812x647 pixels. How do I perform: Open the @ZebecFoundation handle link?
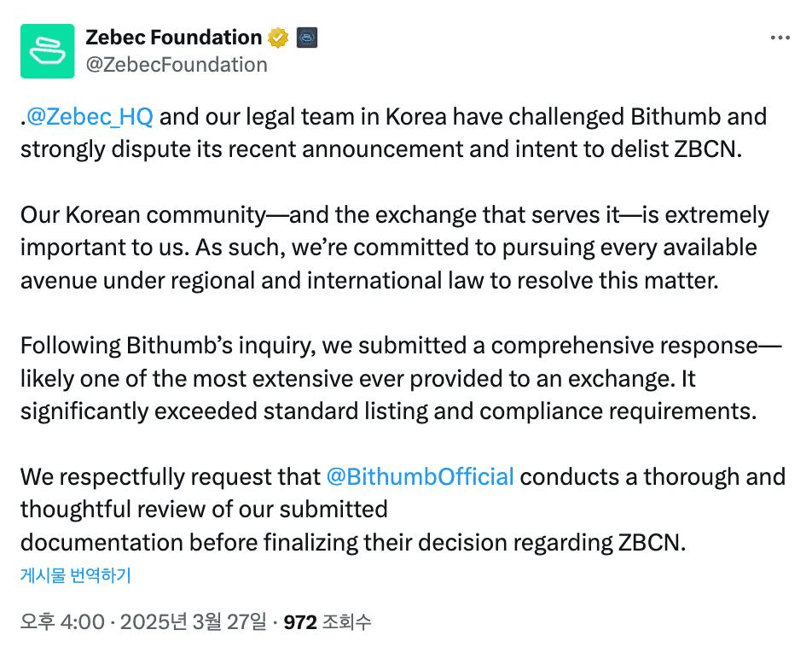[x=177, y=65]
